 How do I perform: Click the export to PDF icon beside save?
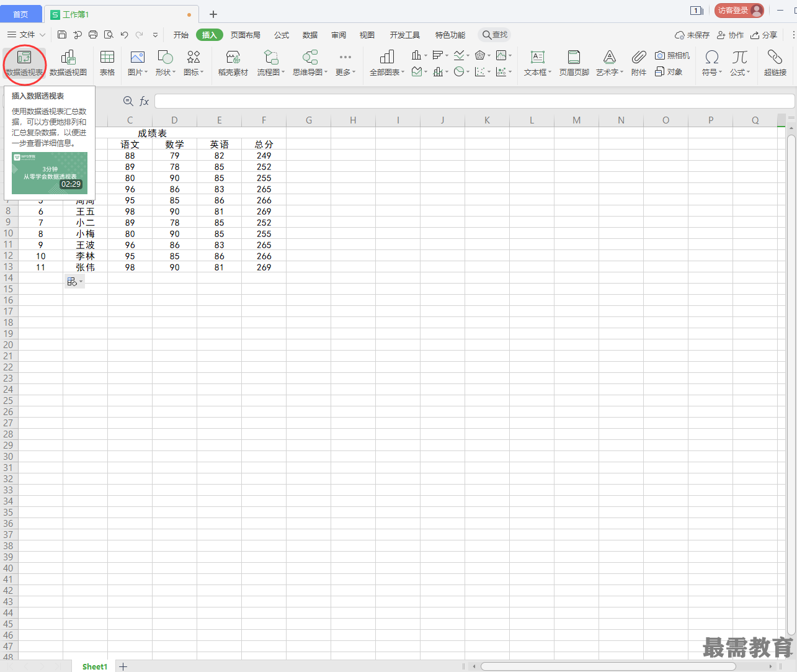pos(78,35)
